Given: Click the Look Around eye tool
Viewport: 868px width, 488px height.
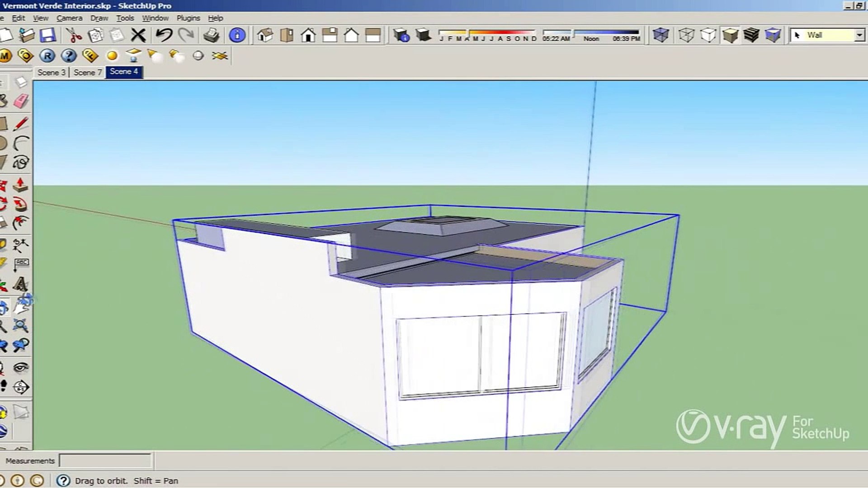Looking at the screenshot, I should click(x=20, y=367).
